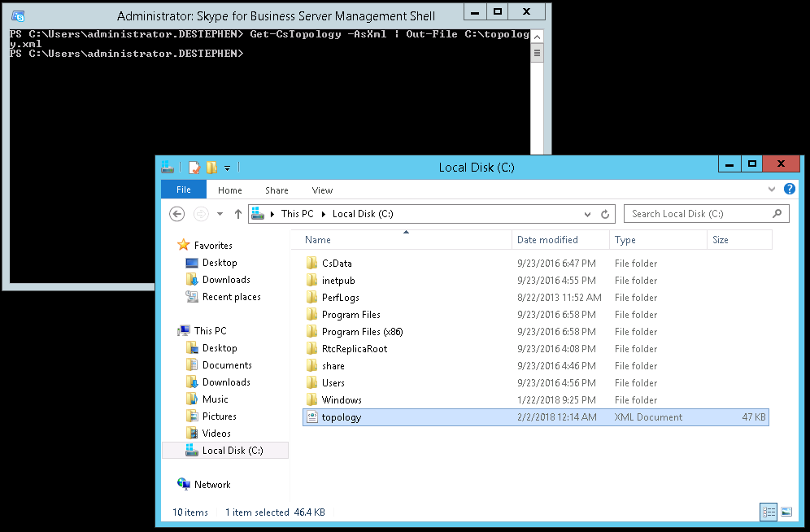810x532 pixels.
Task: Click the Local Disk drive icon in Explorer title bar
Action: (168, 168)
